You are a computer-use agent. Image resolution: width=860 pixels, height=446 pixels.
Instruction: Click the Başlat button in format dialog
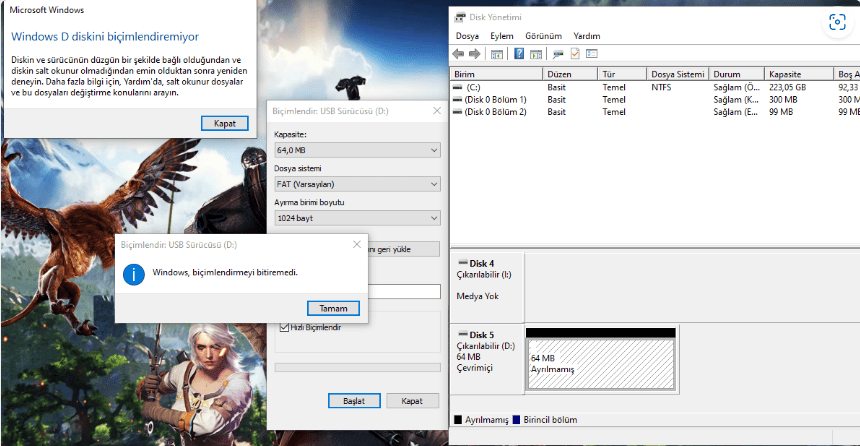tap(354, 401)
